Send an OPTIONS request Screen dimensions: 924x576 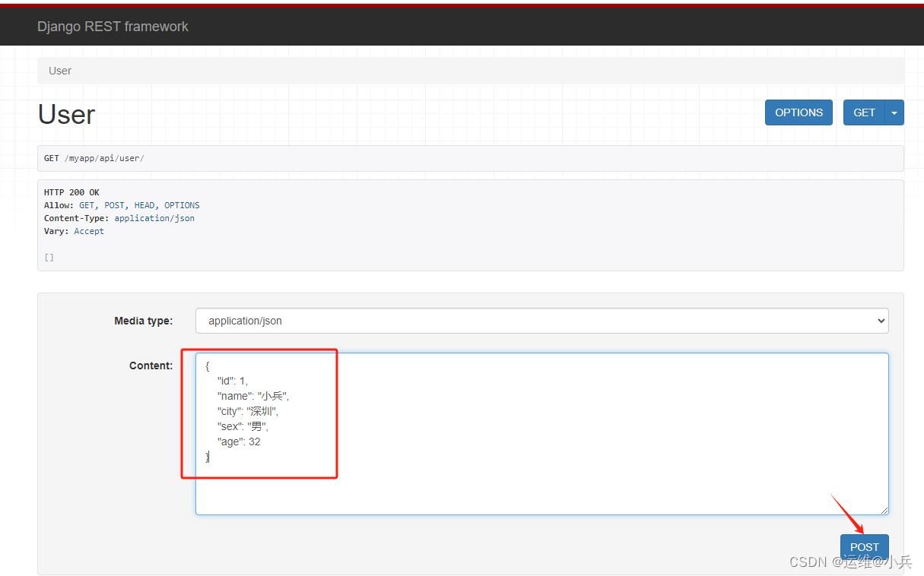pyautogui.click(x=799, y=112)
